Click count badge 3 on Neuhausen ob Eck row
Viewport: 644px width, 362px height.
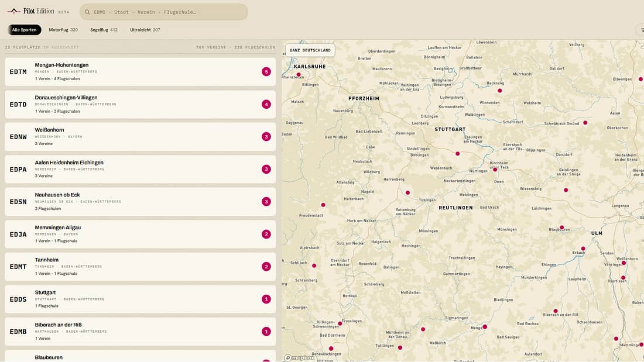pos(266,202)
